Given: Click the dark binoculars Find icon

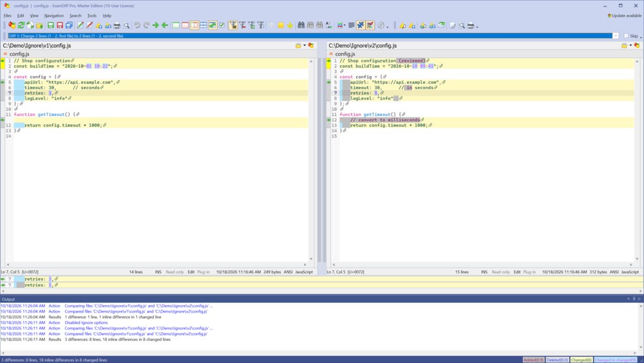Looking at the screenshot, I should pyautogui.click(x=301, y=26).
